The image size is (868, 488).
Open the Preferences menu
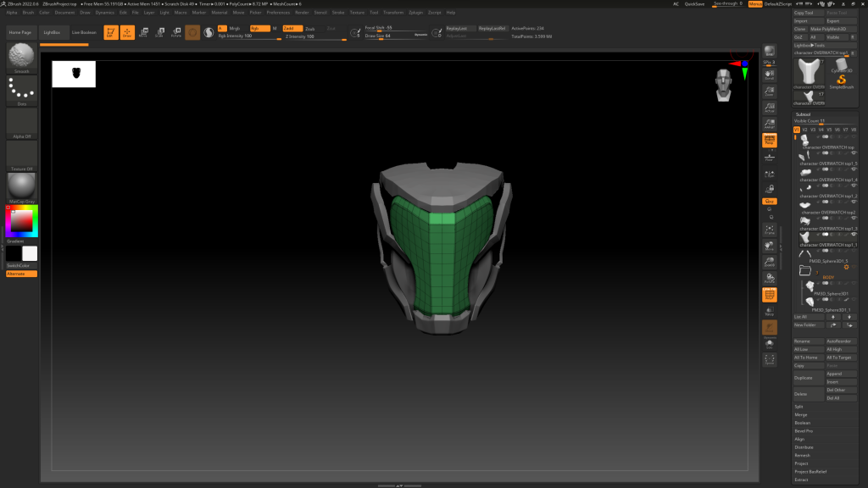[278, 13]
